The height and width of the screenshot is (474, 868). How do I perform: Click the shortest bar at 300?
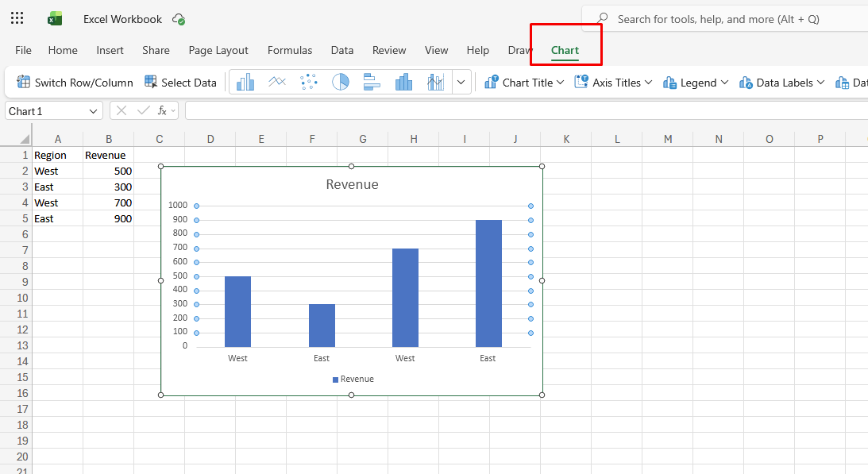tap(322, 326)
